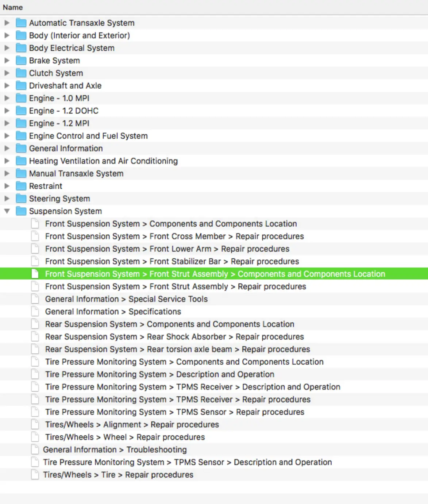The image size is (428, 504).
Task: Select the Driveshaft and Axle folder row
Action: pyautogui.click(x=214, y=86)
